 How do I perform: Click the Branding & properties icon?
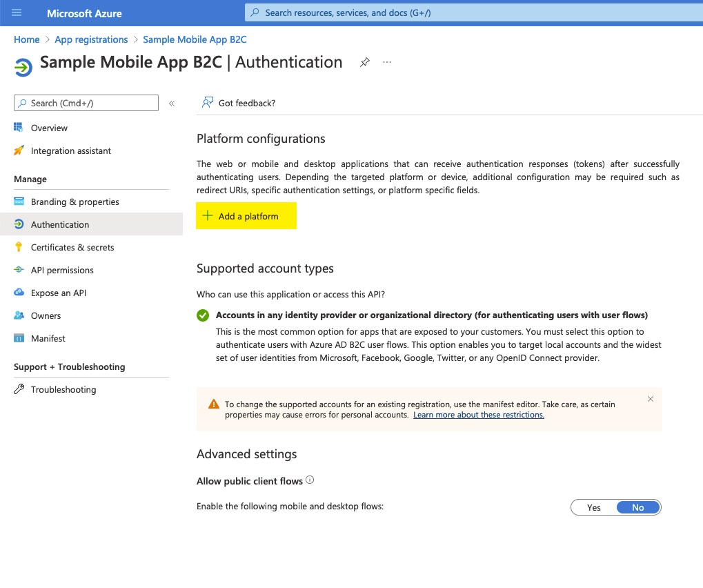(x=19, y=201)
